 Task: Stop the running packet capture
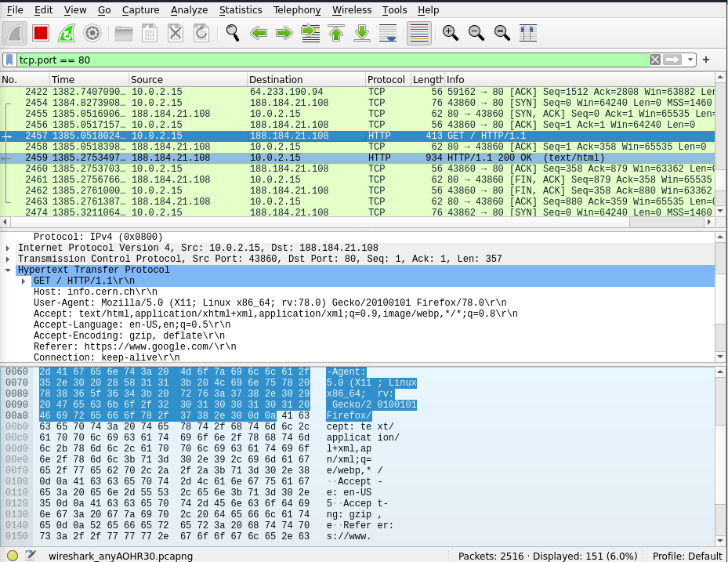point(41,33)
